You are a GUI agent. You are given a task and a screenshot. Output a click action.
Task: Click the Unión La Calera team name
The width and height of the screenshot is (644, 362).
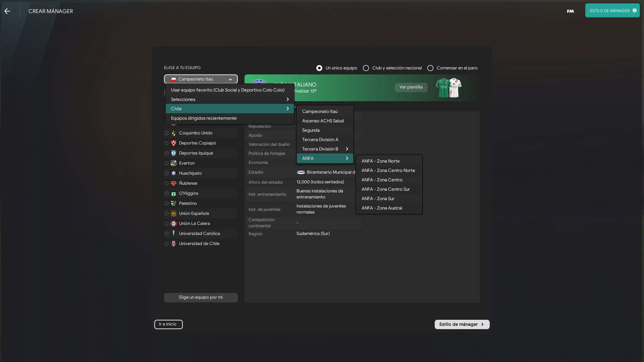point(195,224)
